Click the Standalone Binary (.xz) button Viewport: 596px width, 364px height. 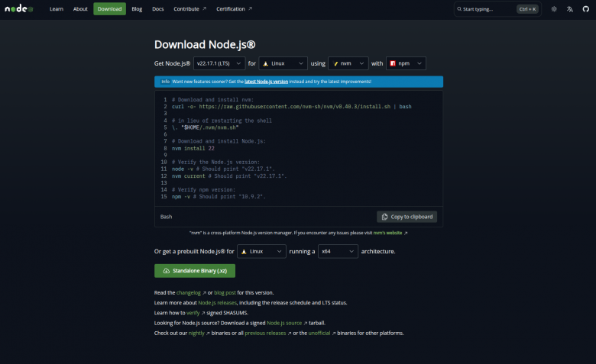pyautogui.click(x=195, y=271)
